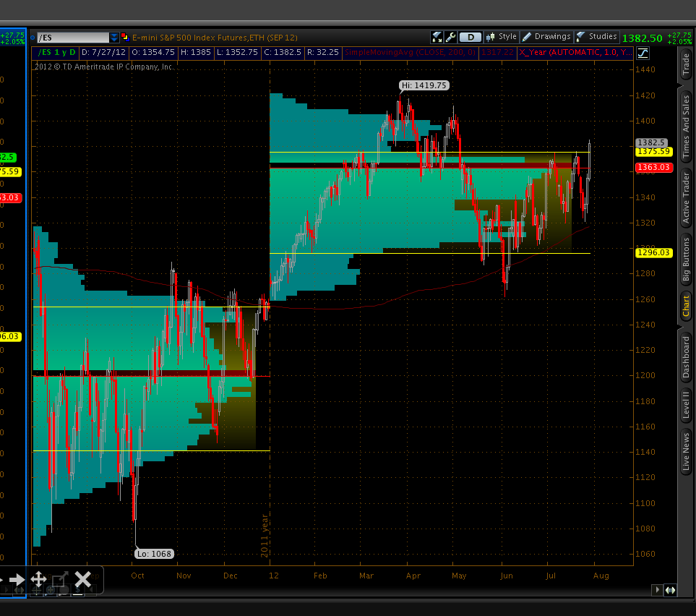Screen dimensions: 696x616
Task: Click the colored squares link icon
Action: click(125, 38)
